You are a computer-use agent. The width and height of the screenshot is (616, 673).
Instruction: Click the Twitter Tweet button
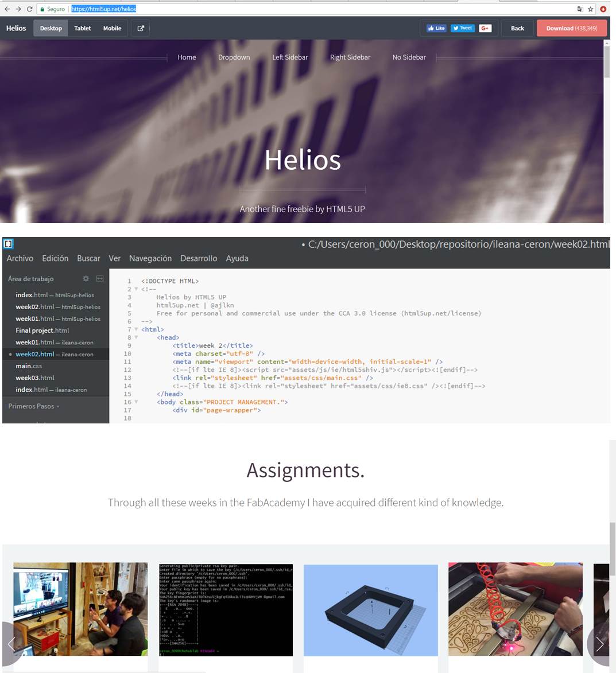[463, 28]
